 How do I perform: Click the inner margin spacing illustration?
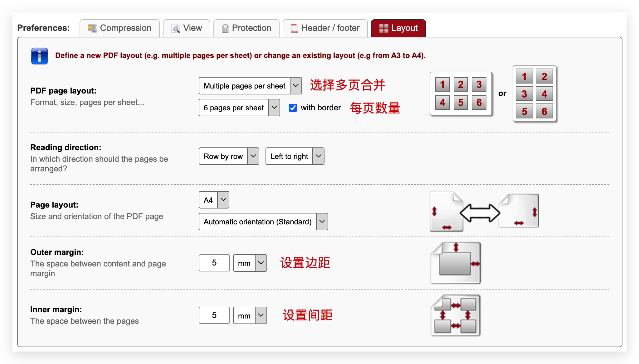pyautogui.click(x=456, y=315)
